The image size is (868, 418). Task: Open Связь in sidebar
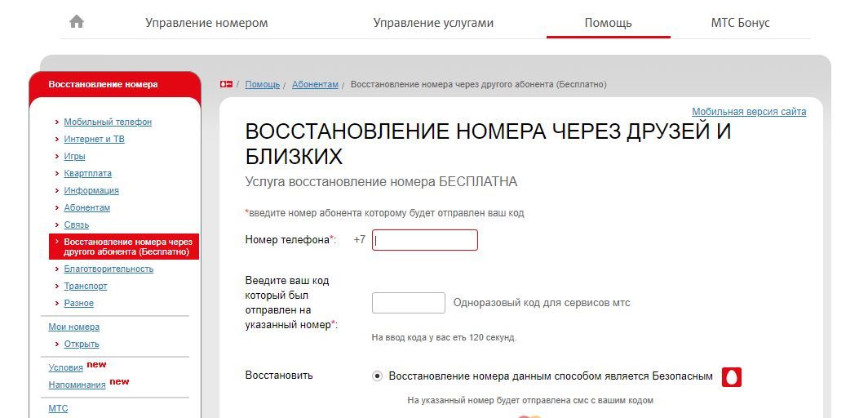tap(77, 225)
